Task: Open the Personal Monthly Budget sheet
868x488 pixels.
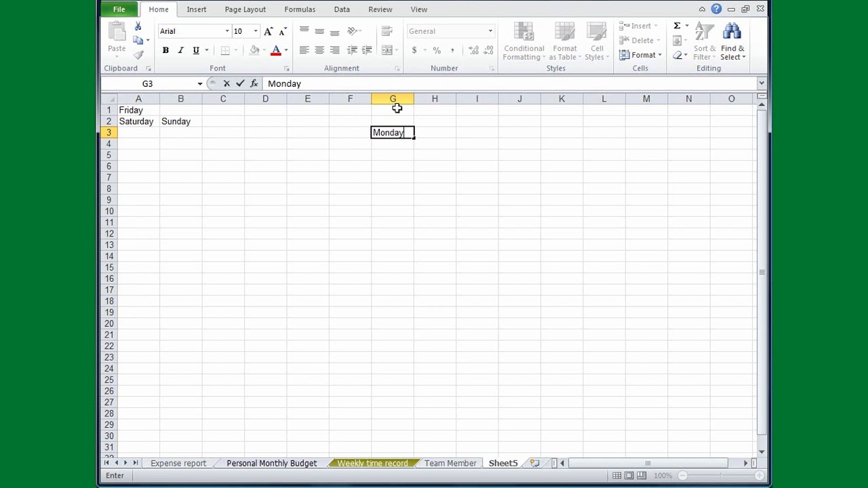Action: pos(271,463)
